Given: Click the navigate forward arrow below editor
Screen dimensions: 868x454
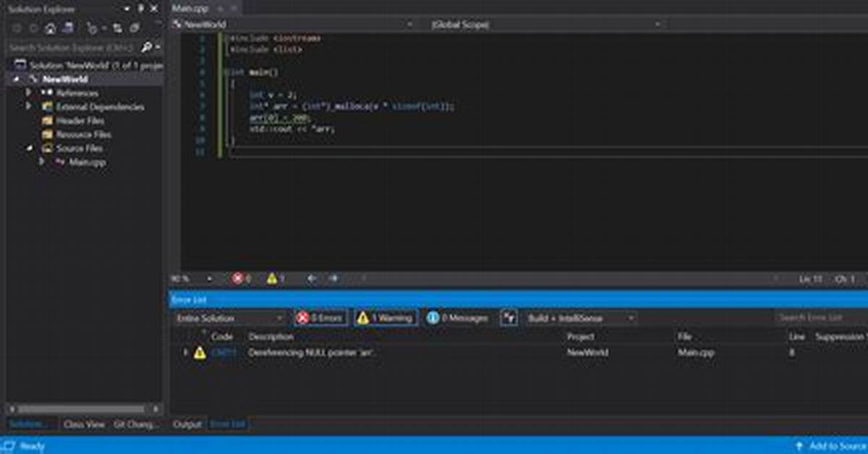Looking at the screenshot, I should click(333, 278).
